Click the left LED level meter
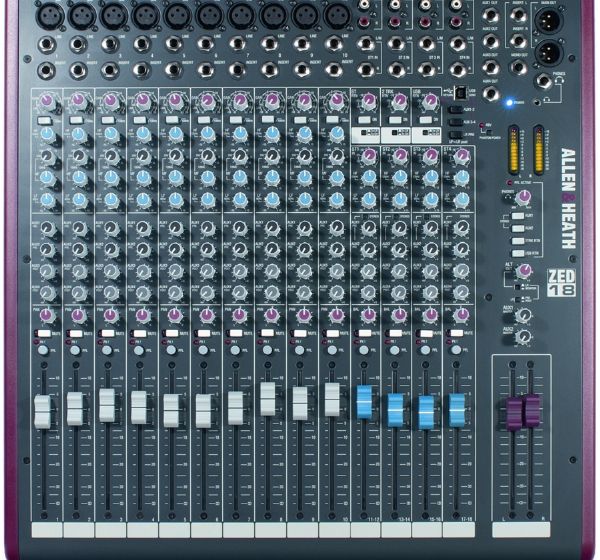This screenshot has width=600, height=560. coord(513,149)
